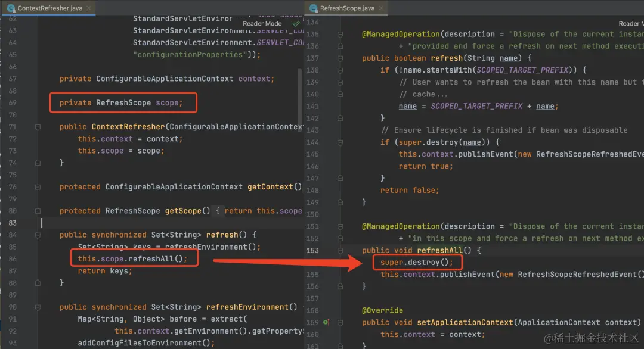Image resolution: width=644 pixels, height=349 pixels.
Task: Click '"configurationProperties"));' string on line 65
Action: (x=196, y=55)
